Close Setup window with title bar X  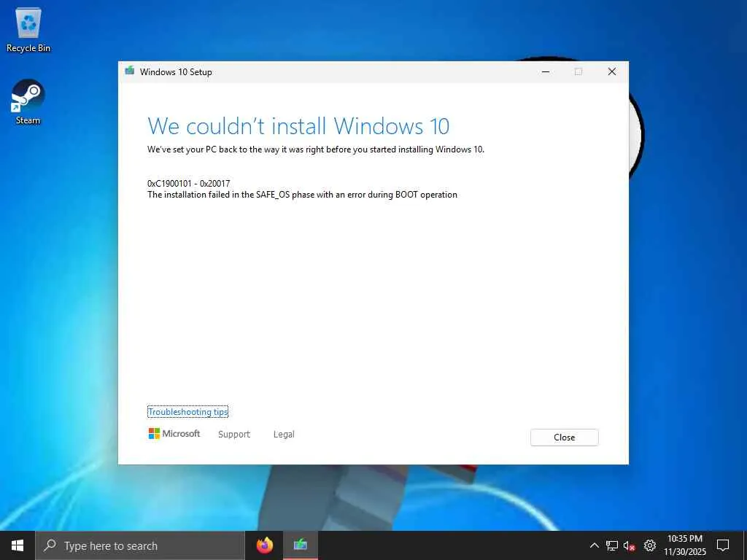click(612, 72)
